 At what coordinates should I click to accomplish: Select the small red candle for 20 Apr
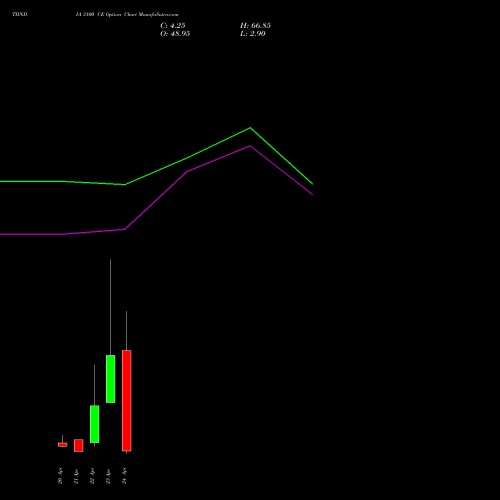click(62, 444)
